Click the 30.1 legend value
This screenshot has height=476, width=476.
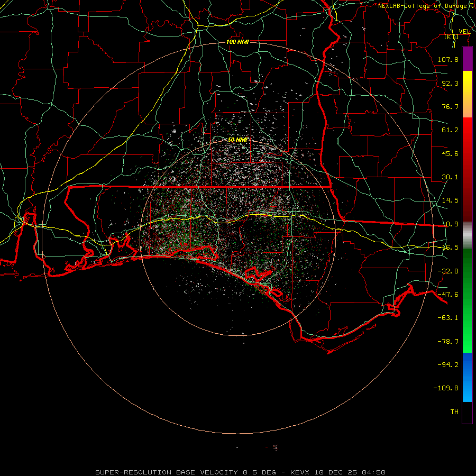(x=450, y=177)
